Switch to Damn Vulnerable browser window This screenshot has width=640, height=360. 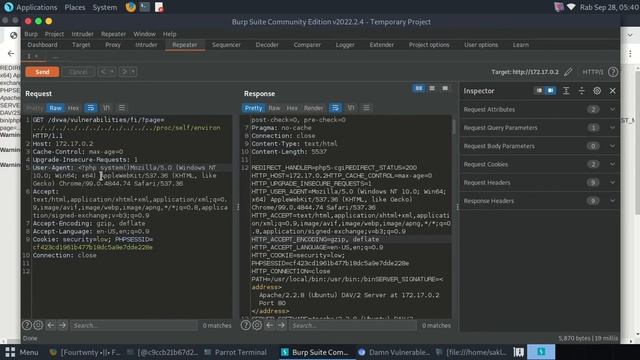click(394, 352)
